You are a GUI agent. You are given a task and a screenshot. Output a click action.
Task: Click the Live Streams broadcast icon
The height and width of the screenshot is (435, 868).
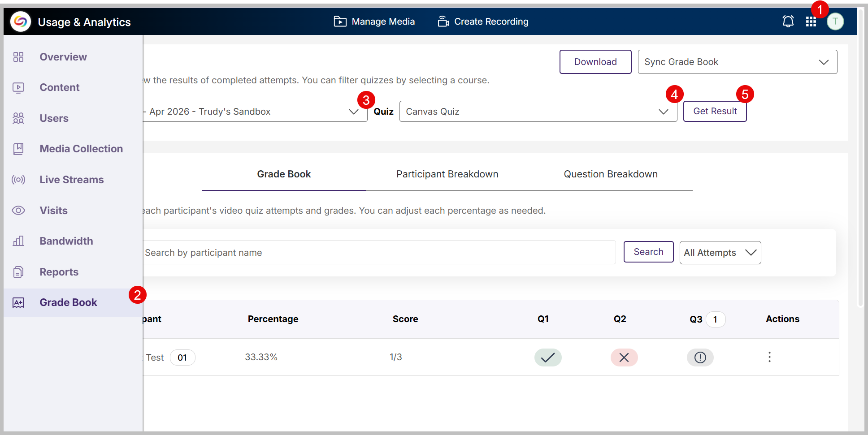(18, 180)
